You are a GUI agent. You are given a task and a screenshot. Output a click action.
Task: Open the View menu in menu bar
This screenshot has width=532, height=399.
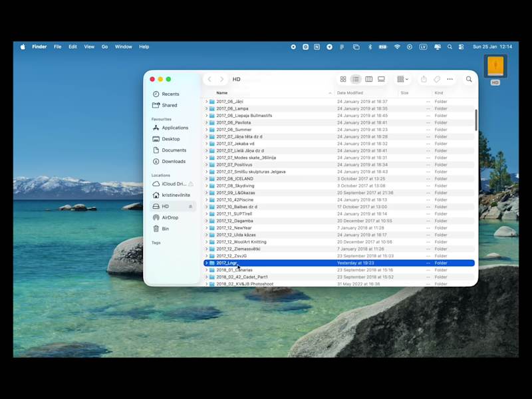coord(89,47)
